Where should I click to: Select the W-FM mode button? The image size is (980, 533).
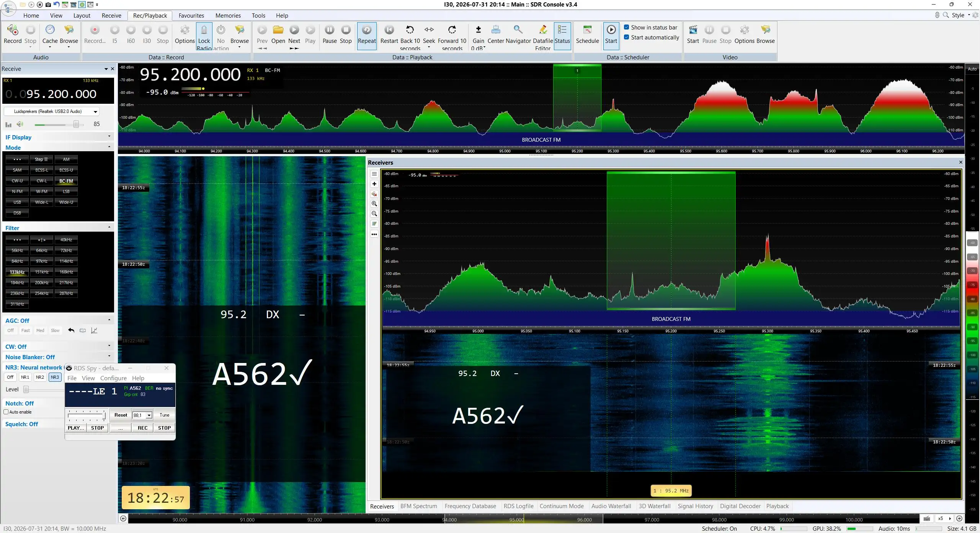[42, 191]
